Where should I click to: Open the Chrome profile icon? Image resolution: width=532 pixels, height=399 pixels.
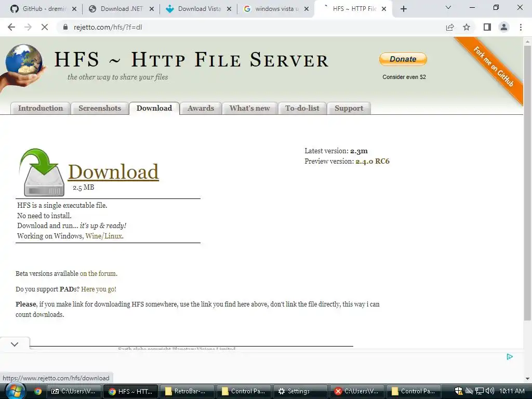(x=504, y=27)
